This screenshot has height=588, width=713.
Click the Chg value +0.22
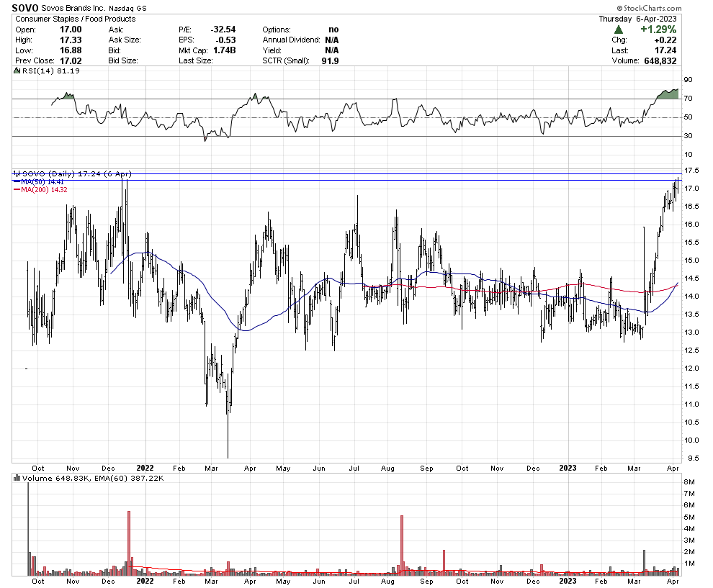pos(665,40)
